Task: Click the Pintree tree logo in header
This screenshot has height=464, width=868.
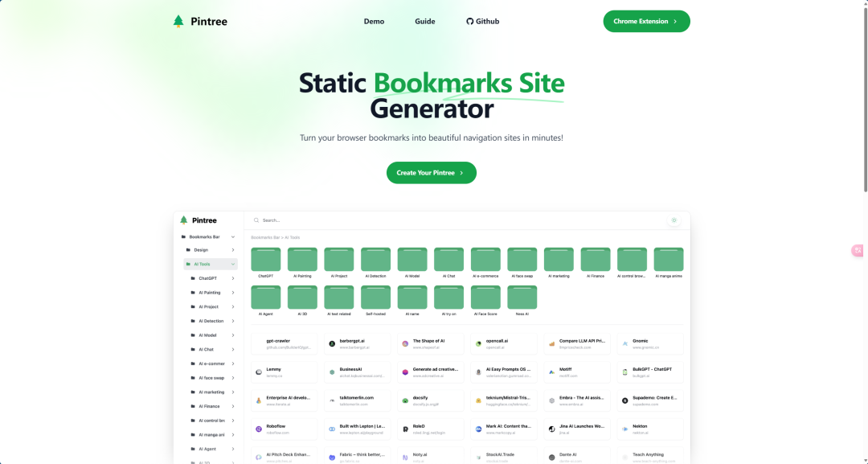Action: pyautogui.click(x=178, y=21)
